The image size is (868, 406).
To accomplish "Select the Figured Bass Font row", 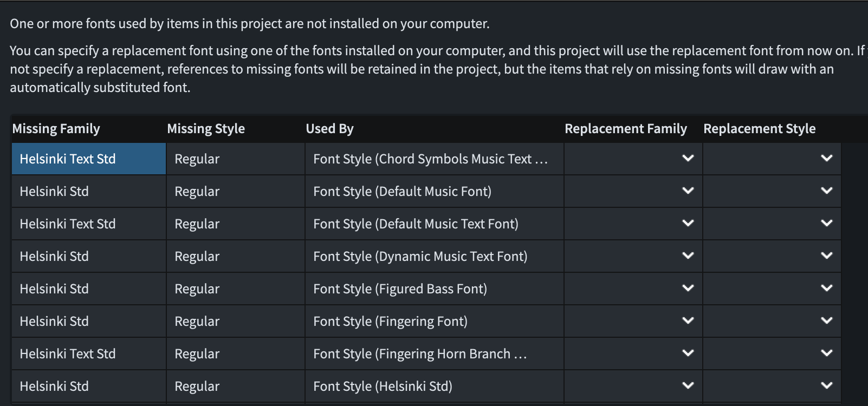I will click(400, 289).
